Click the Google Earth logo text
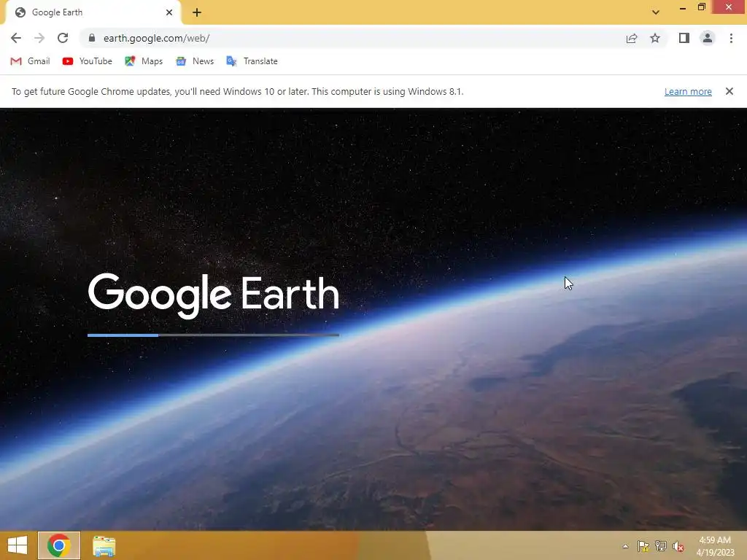Image resolution: width=747 pixels, height=560 pixels. click(x=214, y=295)
